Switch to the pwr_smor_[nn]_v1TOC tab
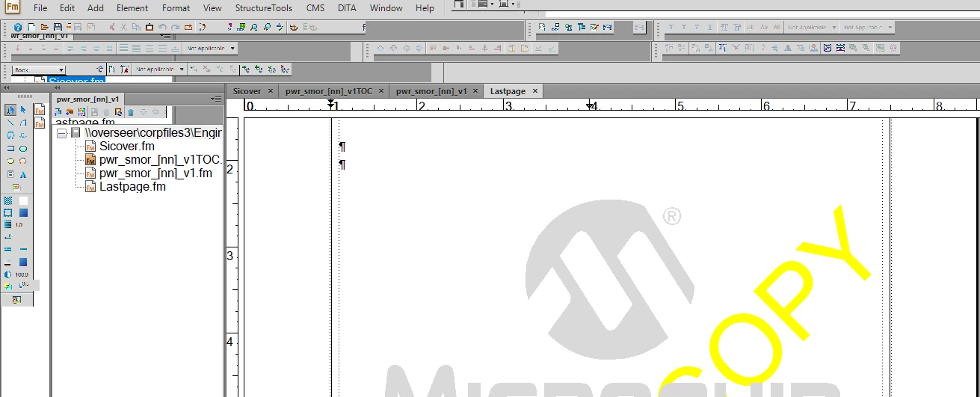The height and width of the screenshot is (397, 980). coord(329,91)
